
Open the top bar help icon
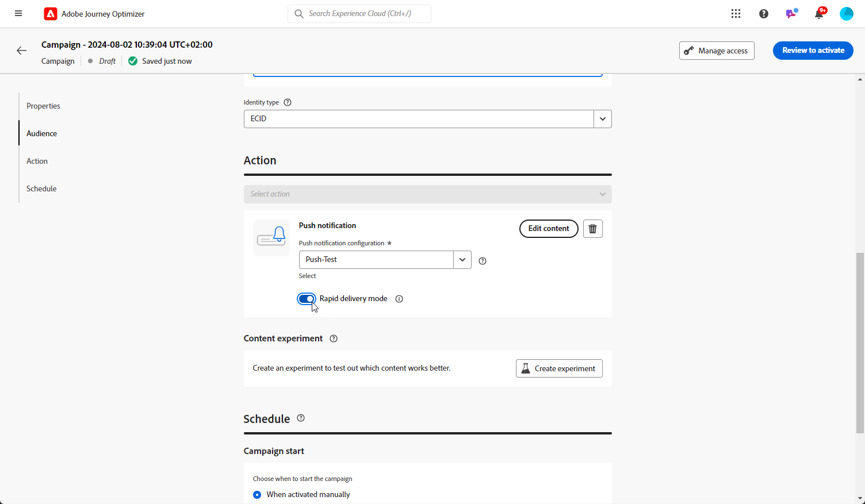tap(764, 14)
